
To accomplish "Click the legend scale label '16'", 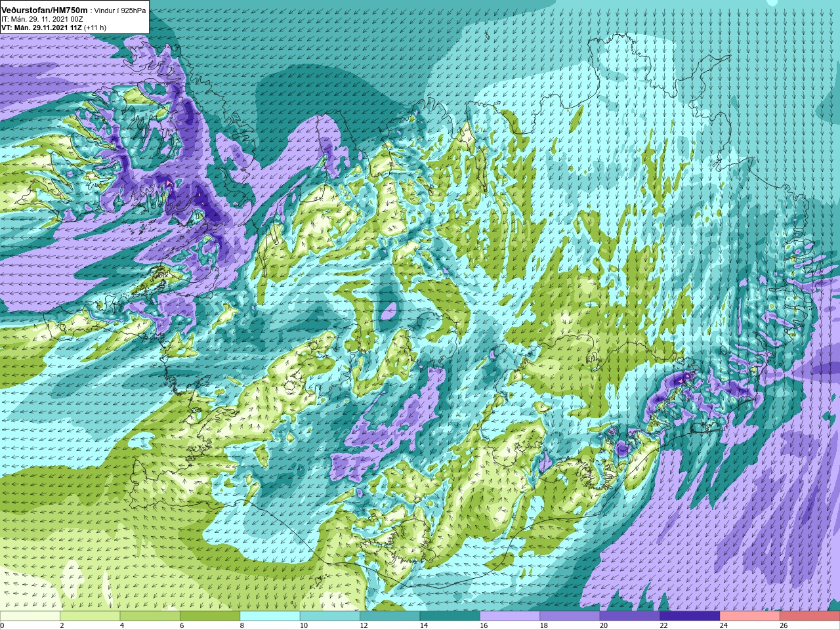I will coord(484,625).
